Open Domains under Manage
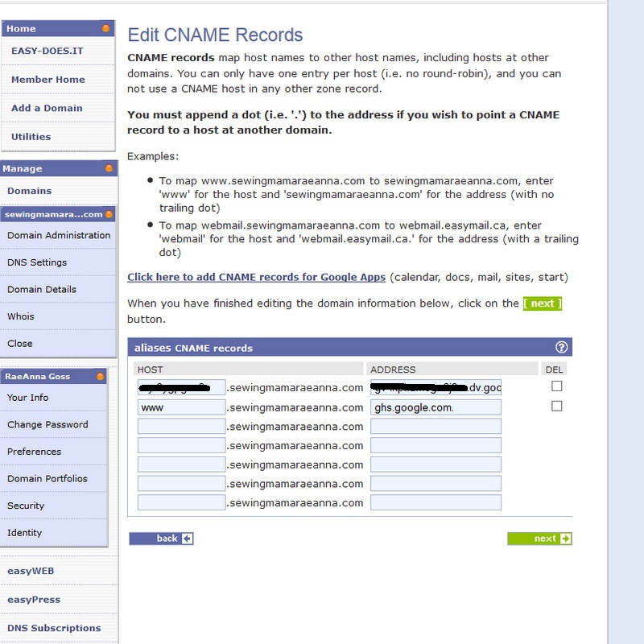This screenshot has width=644, height=644. click(x=30, y=191)
